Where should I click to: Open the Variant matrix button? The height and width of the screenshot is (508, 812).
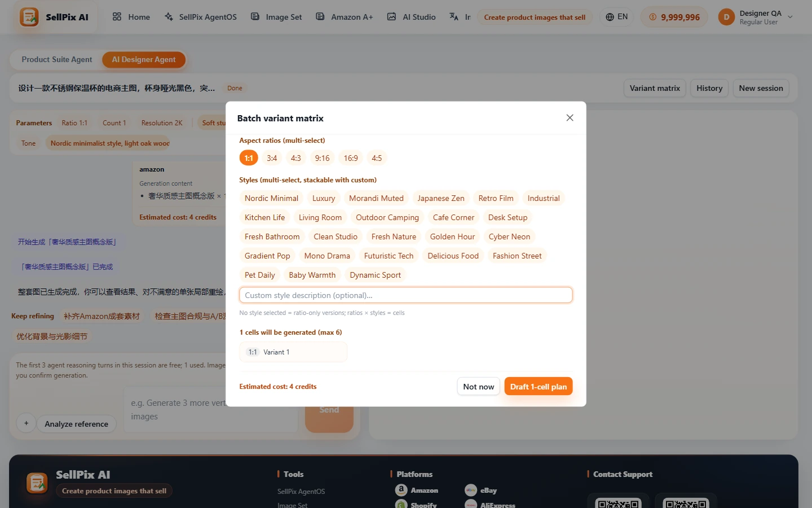(655, 88)
